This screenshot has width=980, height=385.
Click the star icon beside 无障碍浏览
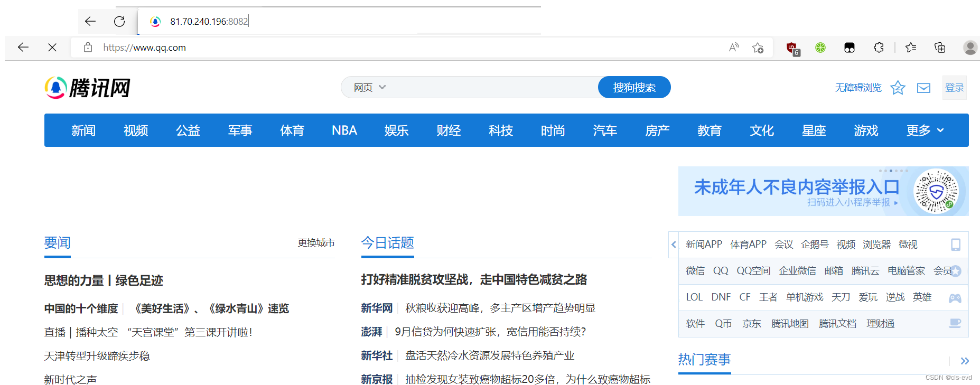point(898,88)
